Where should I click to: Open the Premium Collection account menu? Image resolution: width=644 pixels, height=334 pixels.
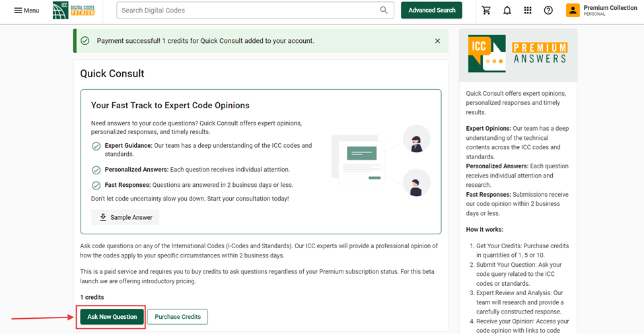point(602,11)
